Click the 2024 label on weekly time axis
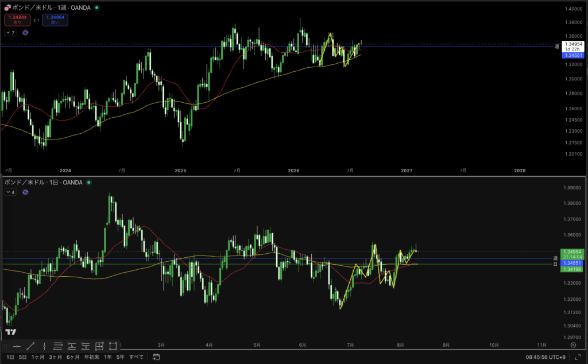The width and height of the screenshot is (588, 364). 65,171
